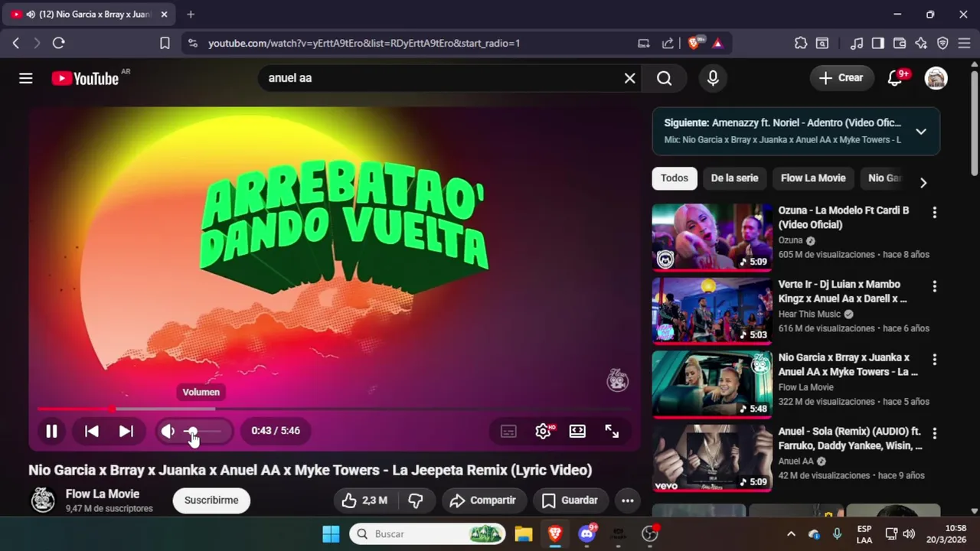Click in the YouTube search field
The image size is (980, 551).
pos(440,78)
